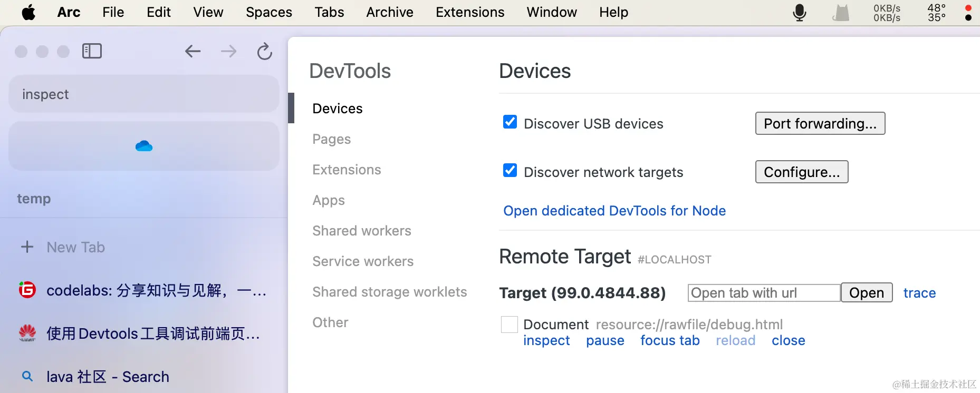Viewport: 980px width, 393px height.
Task: Tick the checkbox next to Document
Action: click(x=509, y=325)
